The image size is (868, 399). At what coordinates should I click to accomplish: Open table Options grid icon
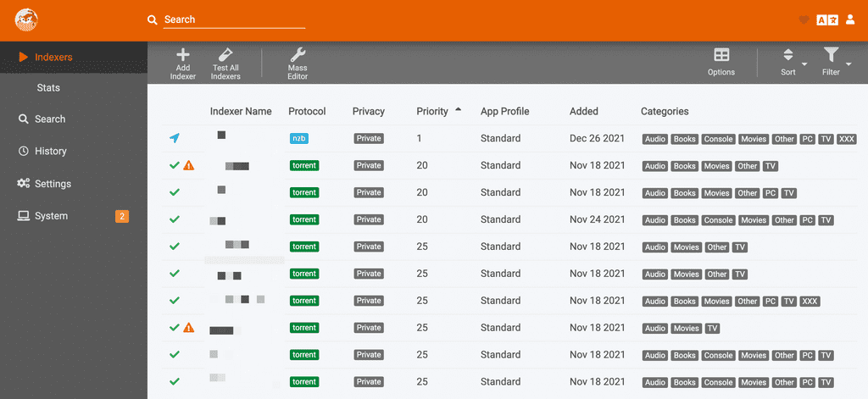721,56
